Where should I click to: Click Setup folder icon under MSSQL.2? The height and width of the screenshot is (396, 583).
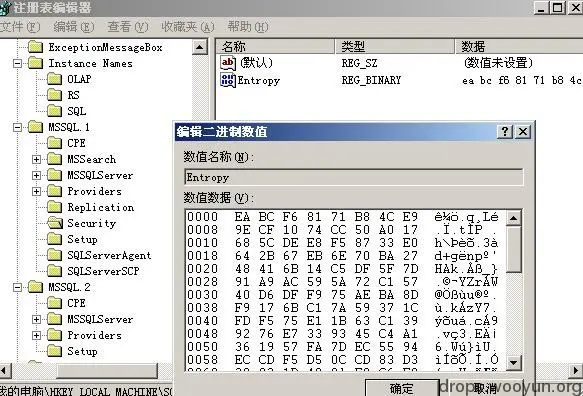(x=55, y=351)
